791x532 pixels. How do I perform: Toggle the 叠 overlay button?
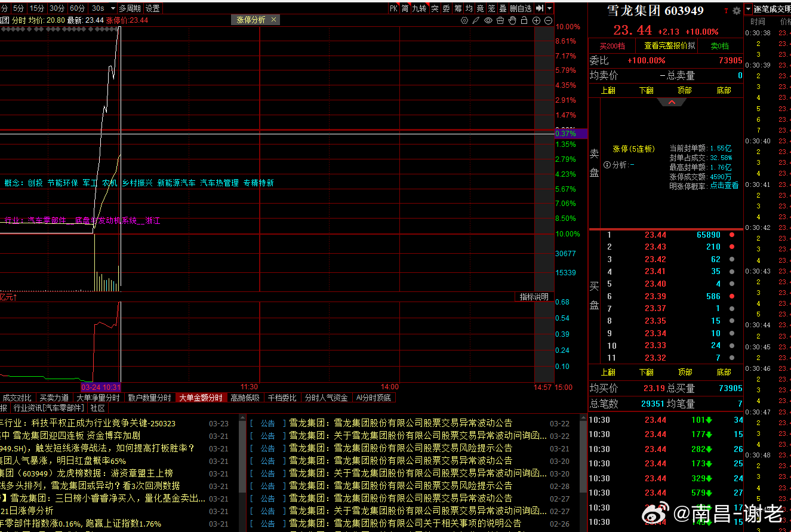pyautogui.click(x=503, y=8)
